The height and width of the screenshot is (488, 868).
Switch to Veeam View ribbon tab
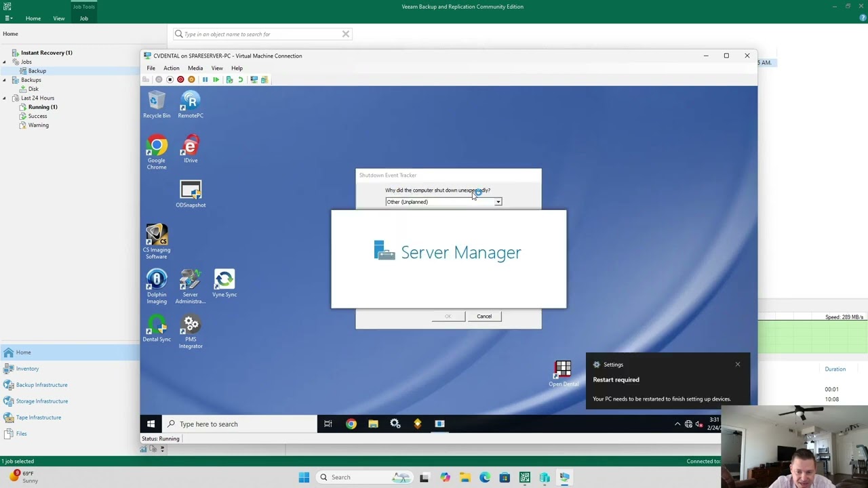click(x=59, y=18)
